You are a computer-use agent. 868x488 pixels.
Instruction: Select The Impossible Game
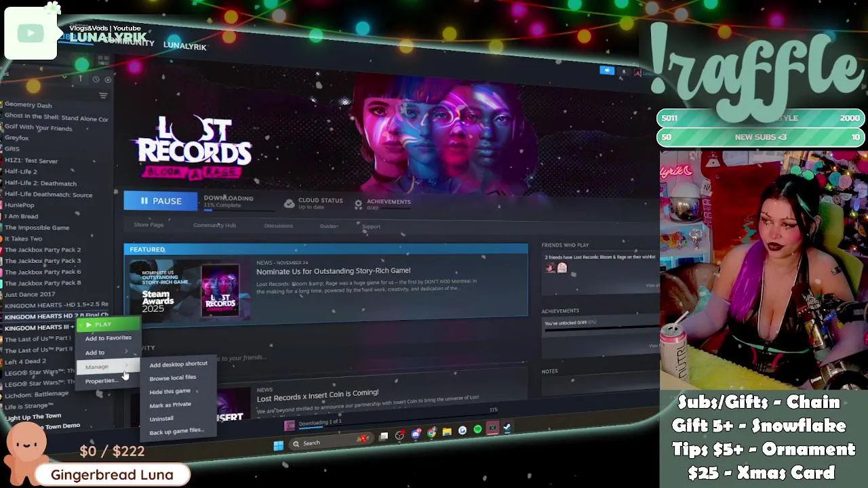click(37, 228)
